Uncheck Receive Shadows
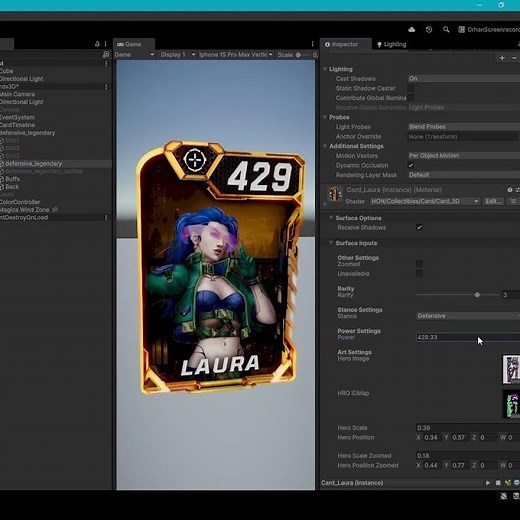Viewport: 520px width, 520px height. 419,227
